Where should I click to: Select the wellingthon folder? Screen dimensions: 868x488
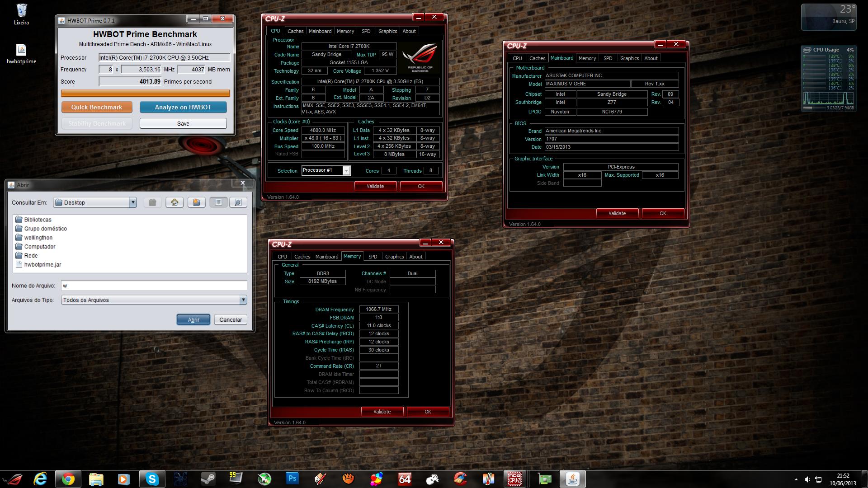(x=34, y=238)
